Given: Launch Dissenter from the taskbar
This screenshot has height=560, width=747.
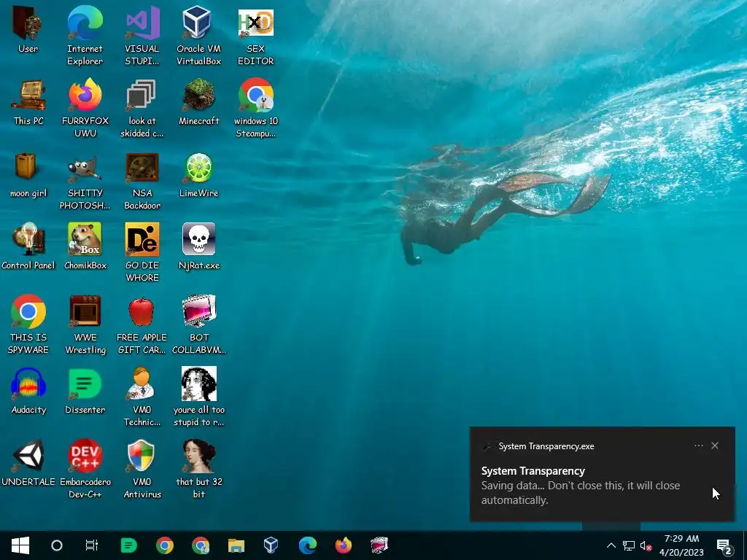Looking at the screenshot, I should [x=128, y=545].
